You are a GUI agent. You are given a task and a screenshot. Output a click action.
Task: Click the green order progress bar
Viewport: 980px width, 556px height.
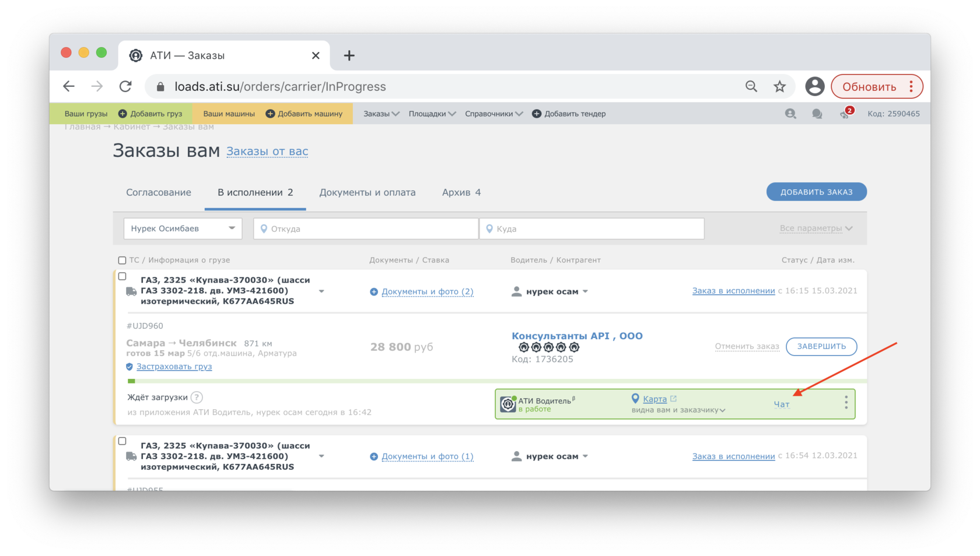[497, 381]
